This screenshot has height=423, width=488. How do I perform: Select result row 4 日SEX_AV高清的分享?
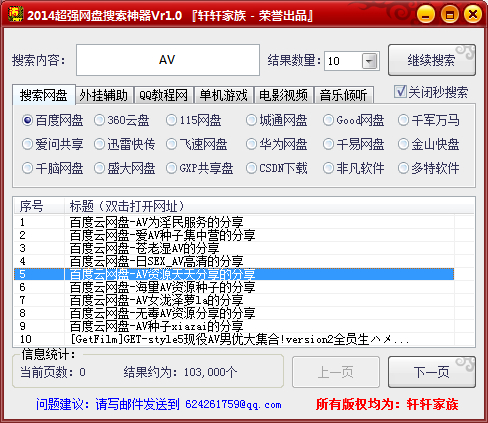pyautogui.click(x=234, y=261)
